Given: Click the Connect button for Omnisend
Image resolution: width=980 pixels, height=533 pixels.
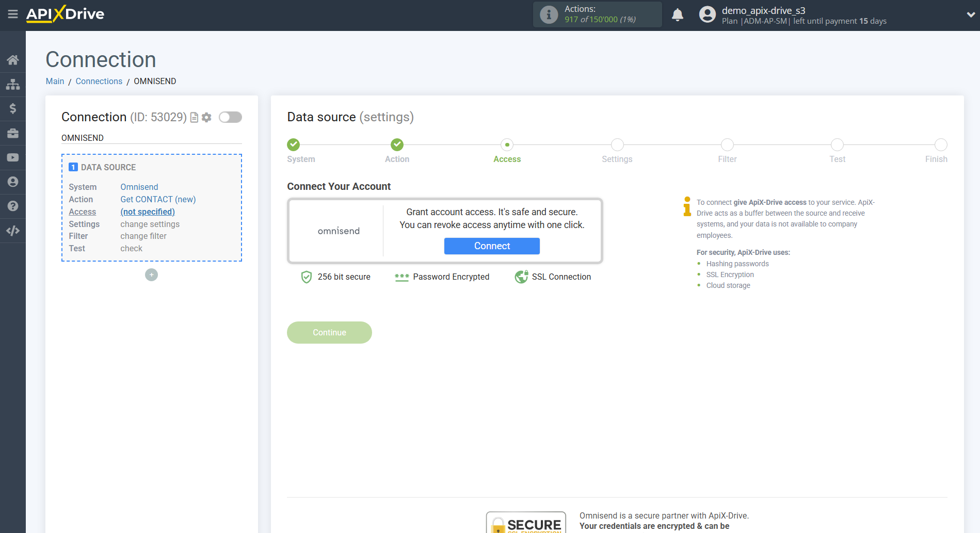Looking at the screenshot, I should [491, 246].
